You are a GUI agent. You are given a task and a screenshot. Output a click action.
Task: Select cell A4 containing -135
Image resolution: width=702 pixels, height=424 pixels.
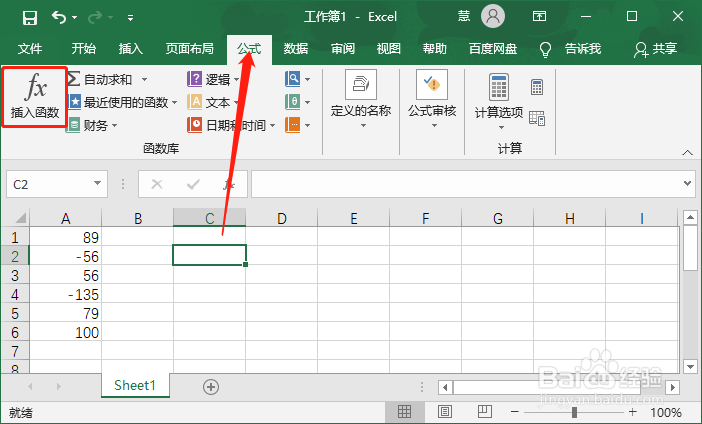[66, 294]
